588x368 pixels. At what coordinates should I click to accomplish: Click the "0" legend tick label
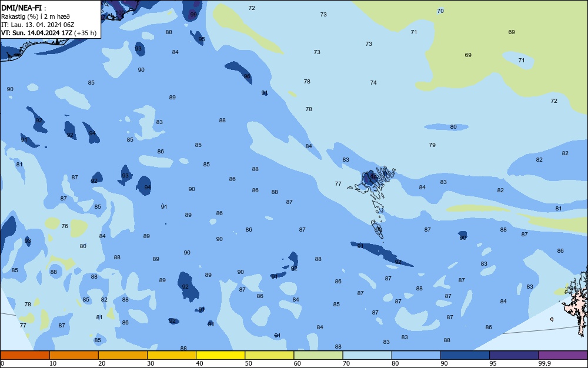click(x=2, y=363)
